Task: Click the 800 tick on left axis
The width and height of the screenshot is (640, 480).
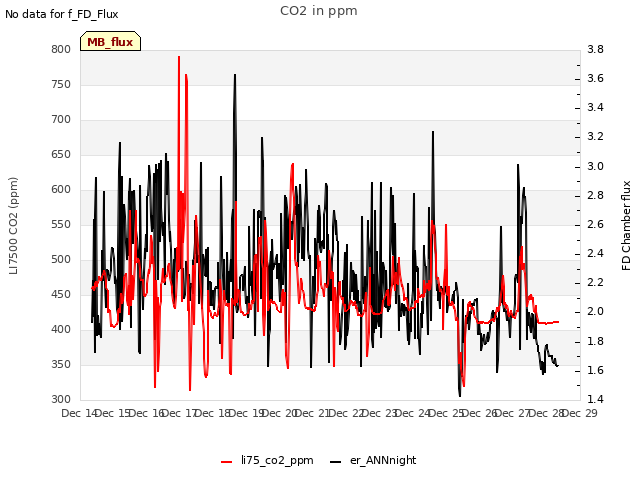Action: (x=61, y=49)
